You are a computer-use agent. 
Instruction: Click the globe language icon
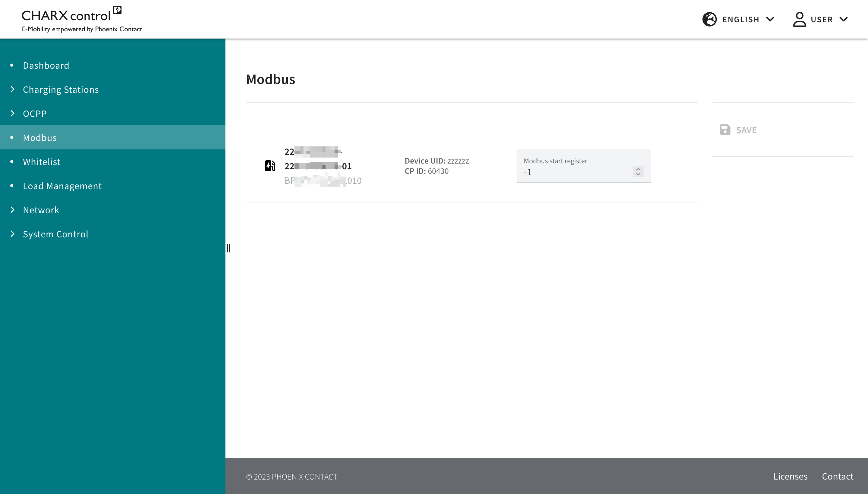(x=709, y=19)
